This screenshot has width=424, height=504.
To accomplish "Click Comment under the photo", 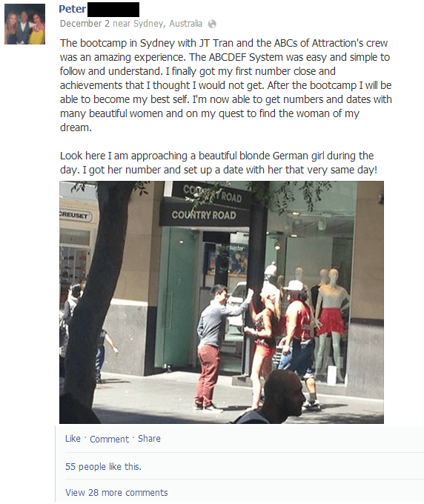I will coord(109,439).
